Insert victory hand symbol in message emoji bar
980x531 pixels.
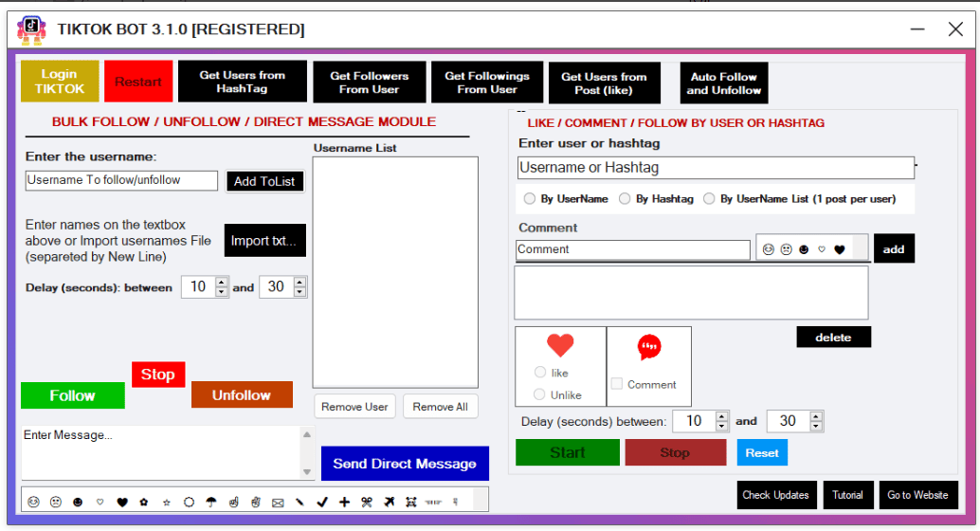pos(256,502)
